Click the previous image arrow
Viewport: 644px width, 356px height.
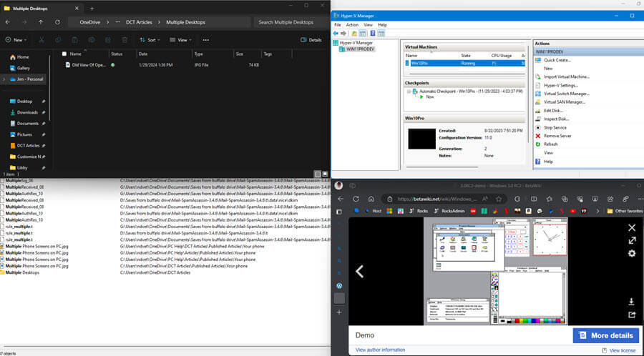pyautogui.click(x=360, y=271)
